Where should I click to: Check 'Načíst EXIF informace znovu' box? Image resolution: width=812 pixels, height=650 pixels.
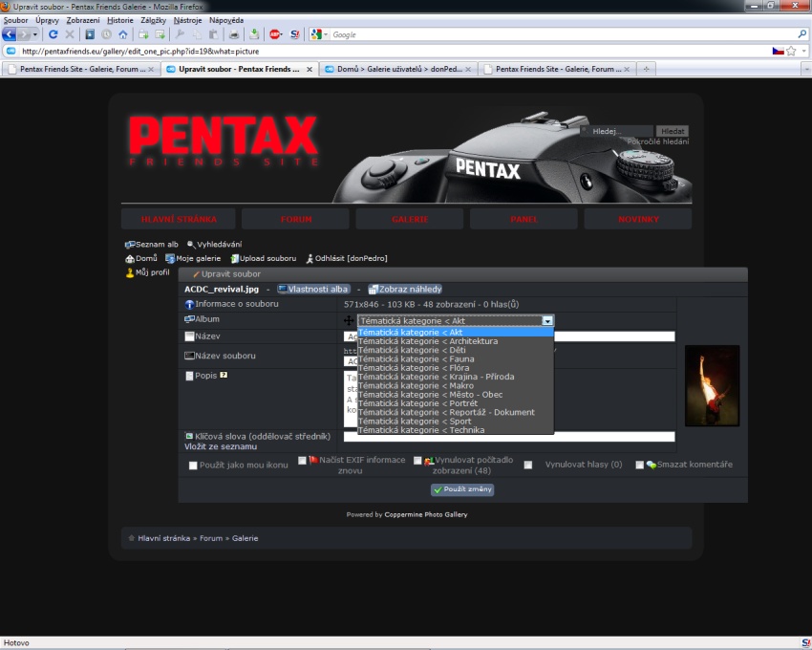click(x=303, y=461)
